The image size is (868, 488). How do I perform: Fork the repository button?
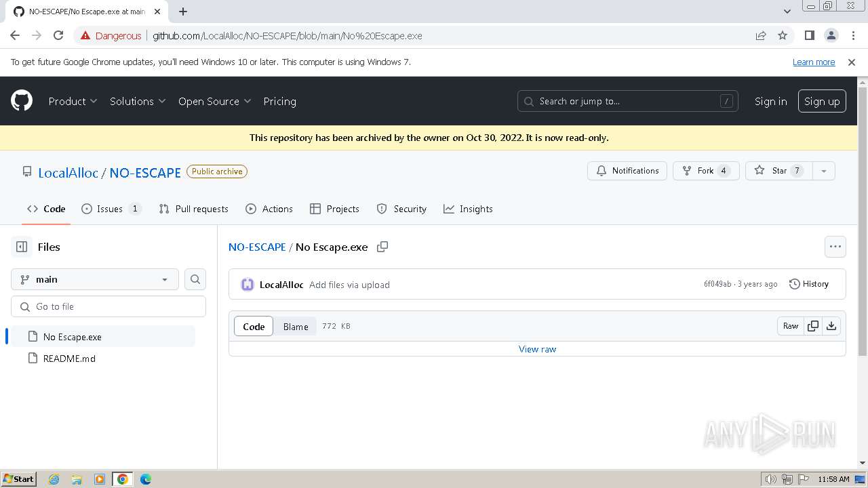click(706, 171)
